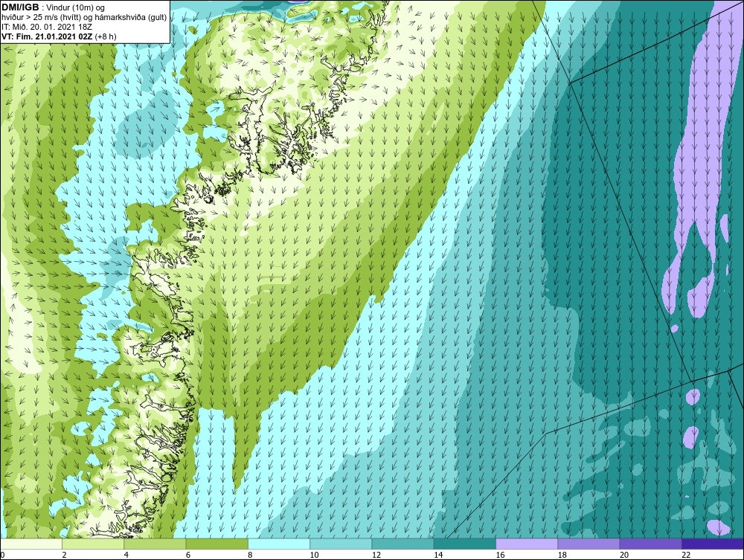
Task: Click the darkest purple swatch above 22
Action: [713, 544]
